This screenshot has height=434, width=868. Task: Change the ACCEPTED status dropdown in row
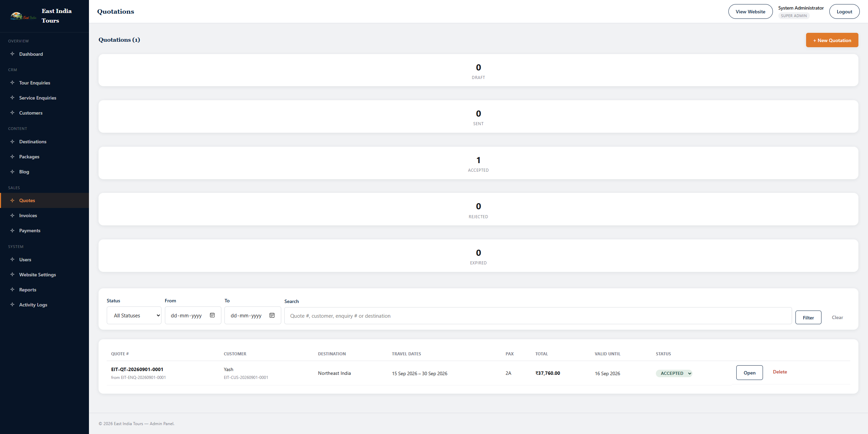point(674,373)
